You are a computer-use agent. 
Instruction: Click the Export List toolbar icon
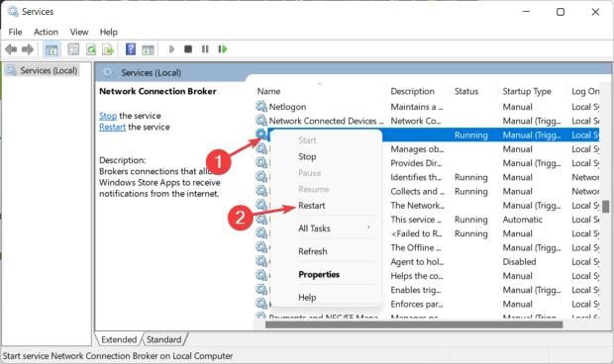click(108, 49)
